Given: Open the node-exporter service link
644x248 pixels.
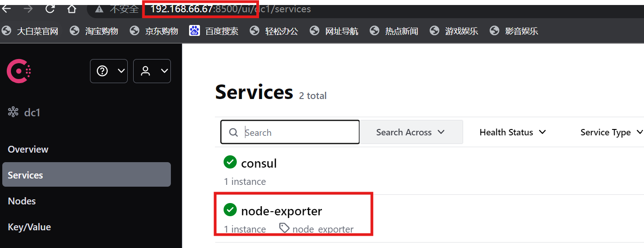Looking at the screenshot, I should (282, 211).
